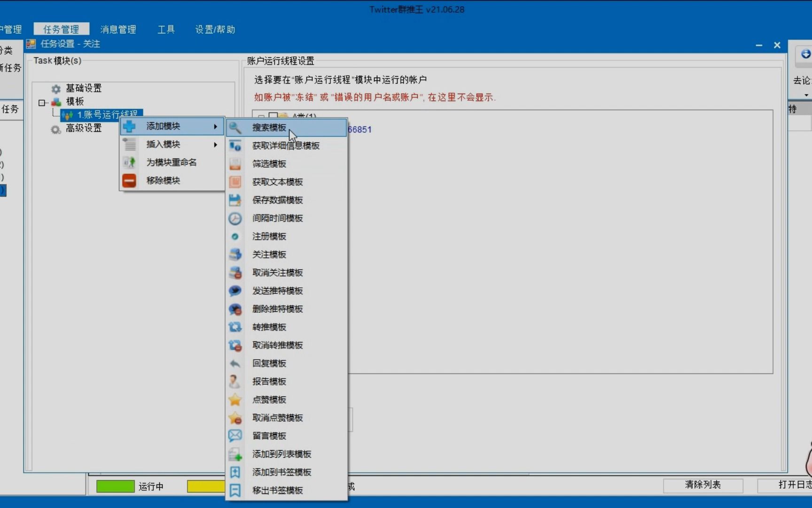Click the blue plus icon for 添加模块
The image size is (812, 508).
129,126
